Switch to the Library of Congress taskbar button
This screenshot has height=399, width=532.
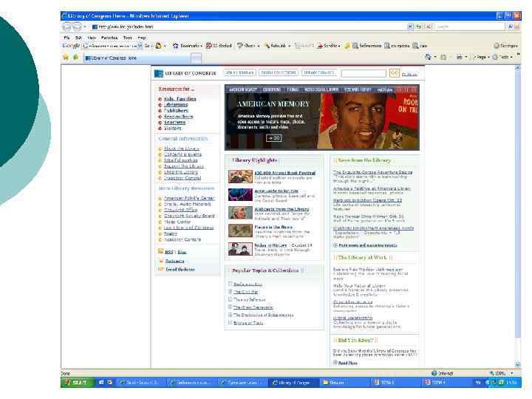tap(294, 383)
